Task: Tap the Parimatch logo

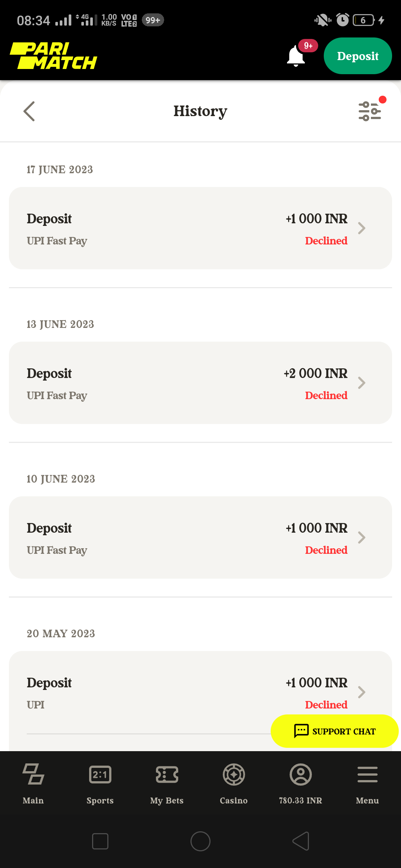Action: point(53,56)
